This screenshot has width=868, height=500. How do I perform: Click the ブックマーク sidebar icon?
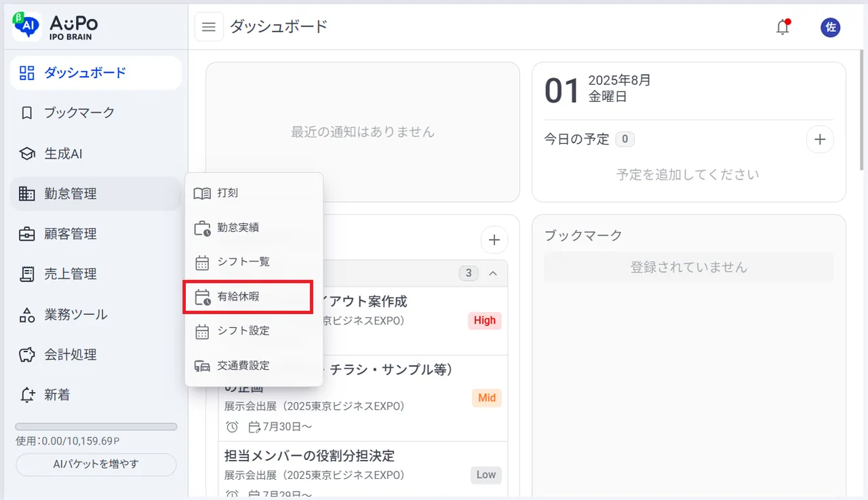(x=26, y=113)
